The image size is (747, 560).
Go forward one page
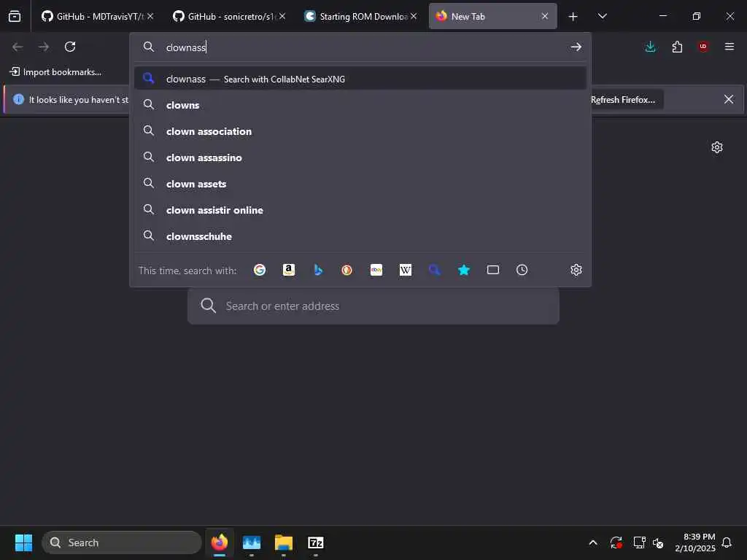click(x=44, y=47)
